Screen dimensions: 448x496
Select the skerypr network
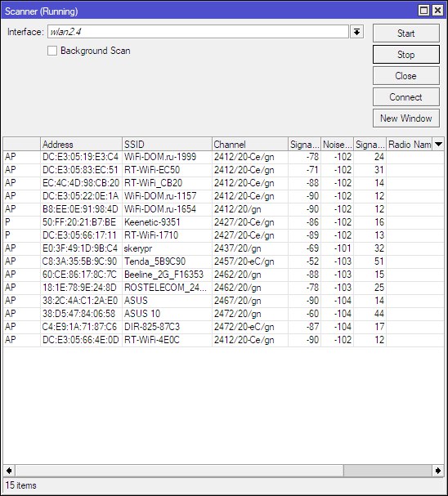pyautogui.click(x=224, y=248)
